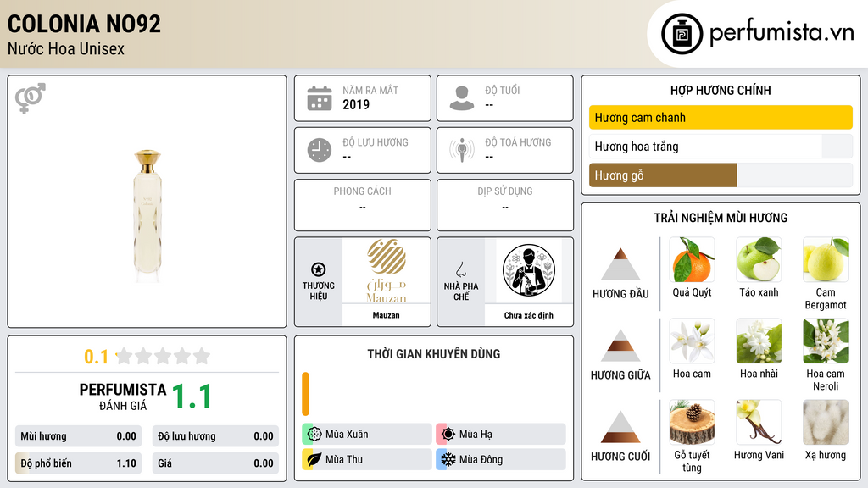Select the Quả Quýt note image
Screen dimensions: 868x488
(x=692, y=259)
